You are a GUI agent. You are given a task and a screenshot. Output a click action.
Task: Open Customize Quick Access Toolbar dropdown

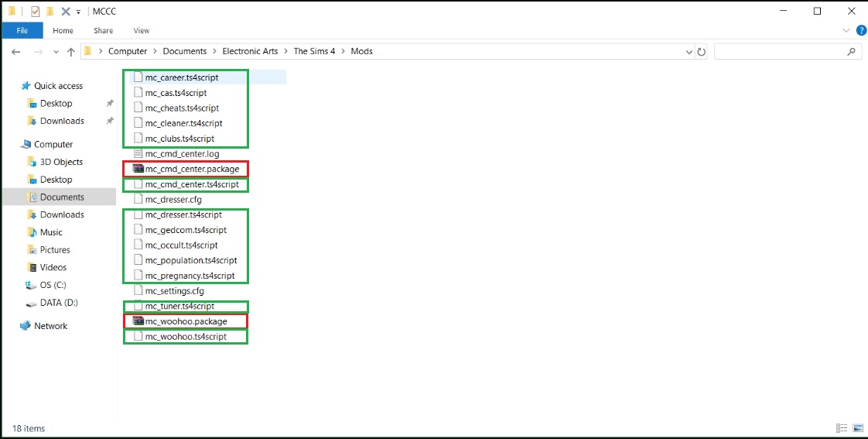pyautogui.click(x=79, y=12)
